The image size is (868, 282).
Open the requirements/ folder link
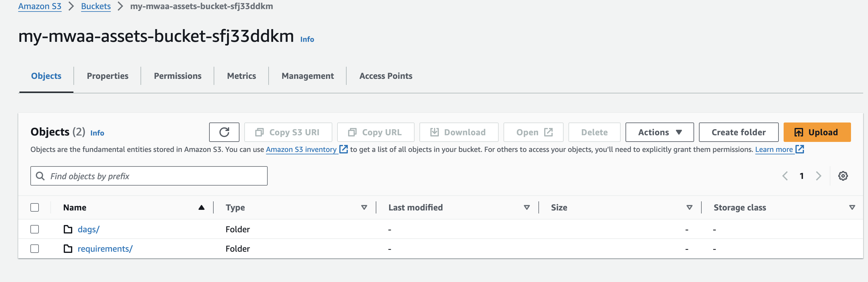105,249
